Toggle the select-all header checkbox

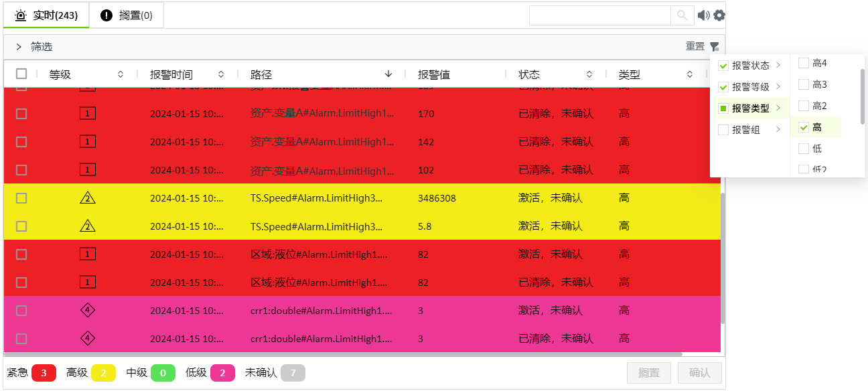coord(21,74)
